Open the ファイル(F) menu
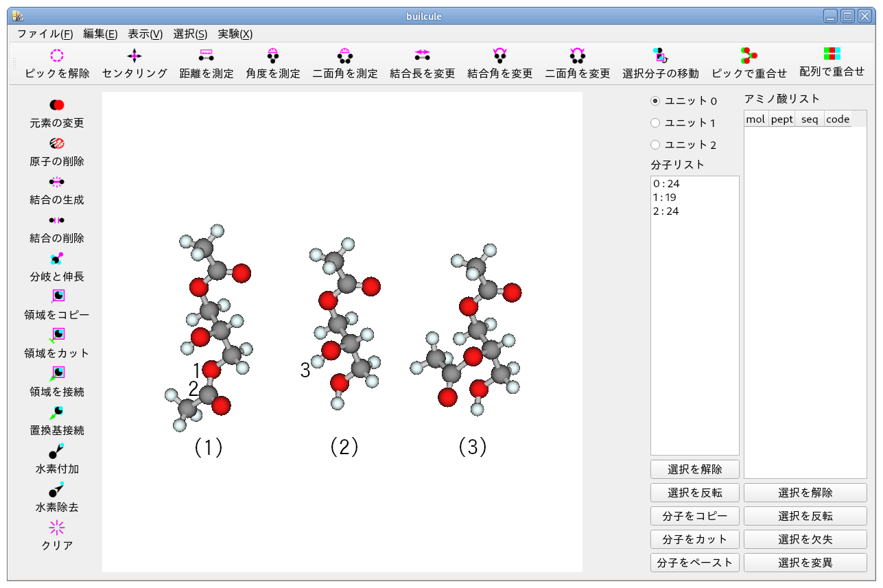 click(45, 34)
